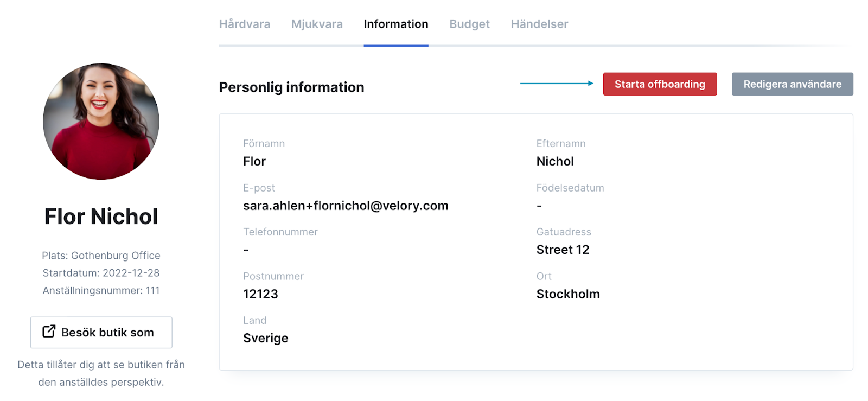This screenshot has height=401, width=868.
Task: Click the Förnamn field label
Action: pos(264,144)
